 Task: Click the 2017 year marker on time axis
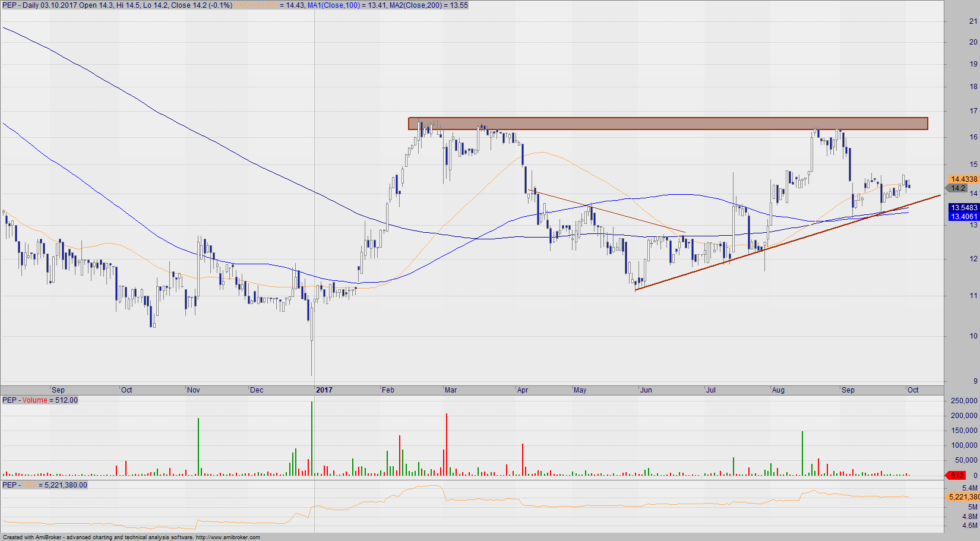pos(324,390)
